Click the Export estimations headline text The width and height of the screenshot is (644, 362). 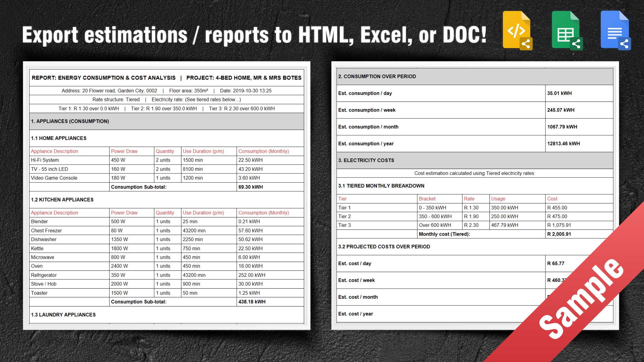(x=254, y=35)
